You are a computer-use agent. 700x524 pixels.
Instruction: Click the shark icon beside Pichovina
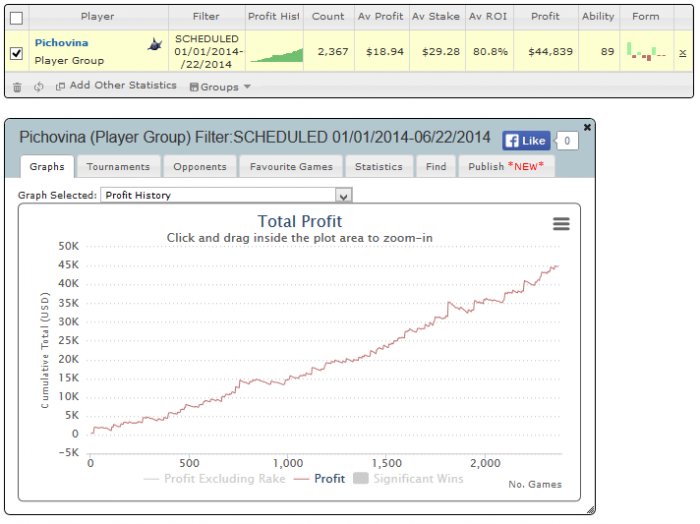[x=155, y=44]
